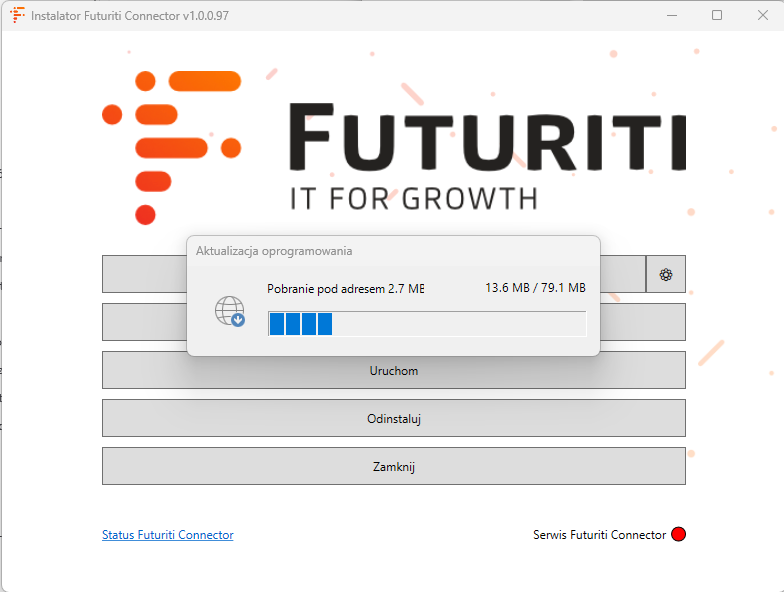784x592 pixels.
Task: Open settings with the gear icon button
Action: click(666, 274)
